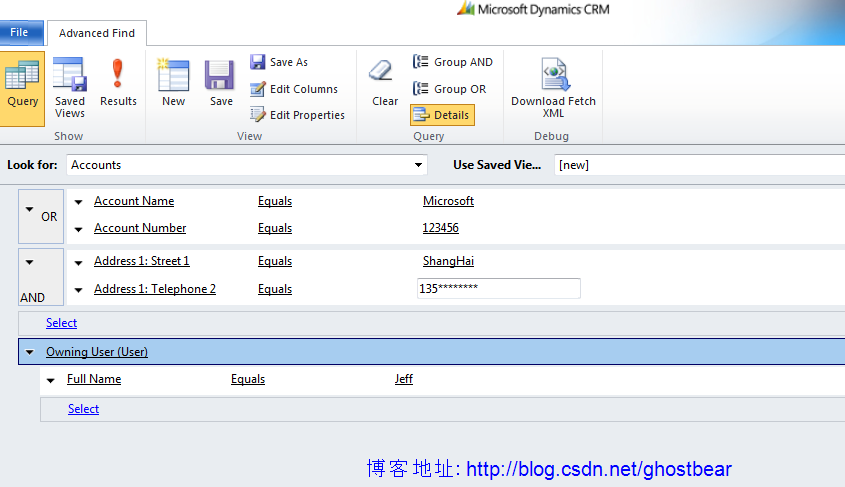Click the Microsoft value link

448,201
